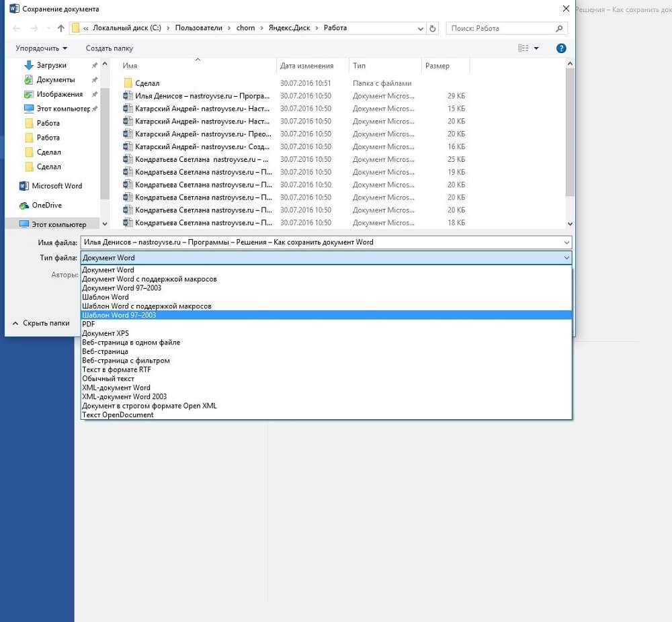Sort files by Дата изменения column header
672x622 pixels.
306,66
